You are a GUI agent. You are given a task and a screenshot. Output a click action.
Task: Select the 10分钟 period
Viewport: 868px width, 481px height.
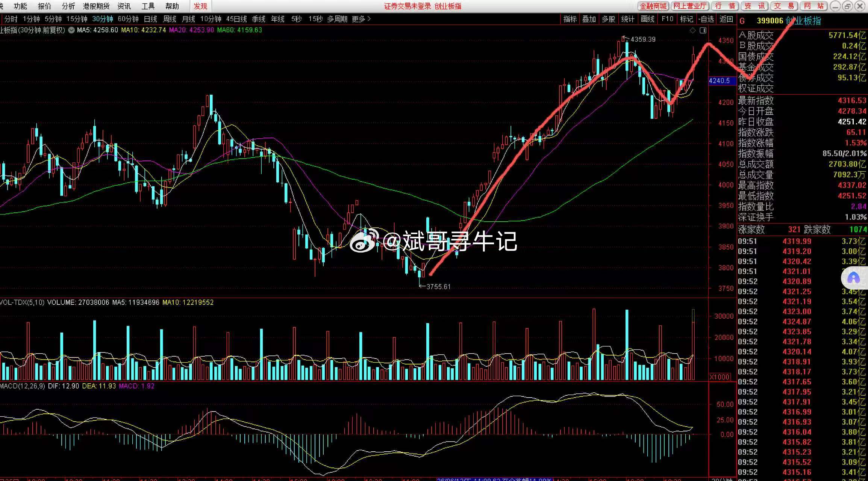211,19
